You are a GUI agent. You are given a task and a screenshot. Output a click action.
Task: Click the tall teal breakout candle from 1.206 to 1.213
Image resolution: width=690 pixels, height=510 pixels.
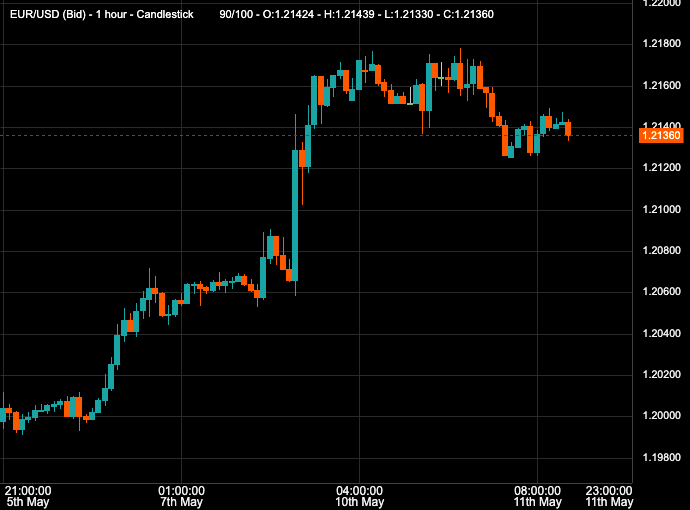pyautogui.click(x=295, y=215)
